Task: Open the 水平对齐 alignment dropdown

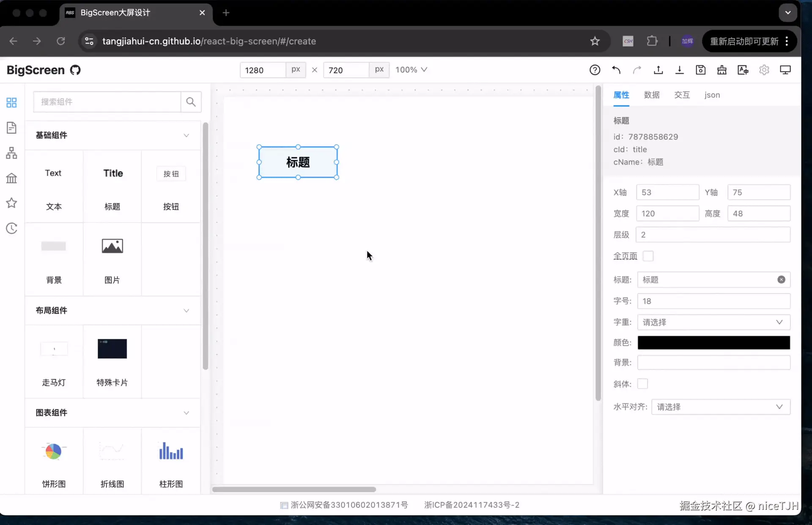Action: tap(720, 407)
